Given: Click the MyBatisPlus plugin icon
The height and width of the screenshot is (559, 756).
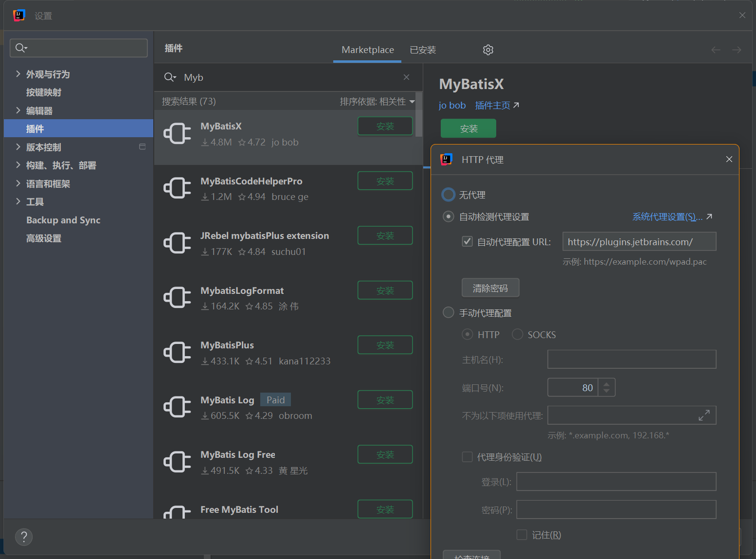Looking at the screenshot, I should [177, 352].
